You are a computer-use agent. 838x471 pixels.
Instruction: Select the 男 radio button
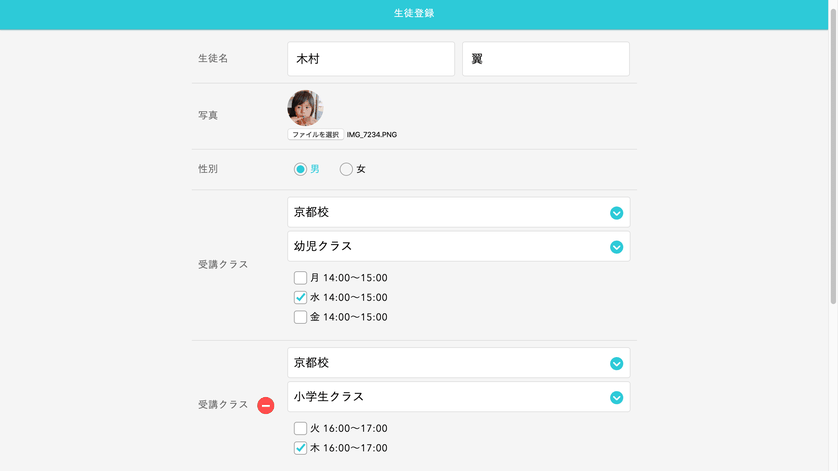click(300, 169)
